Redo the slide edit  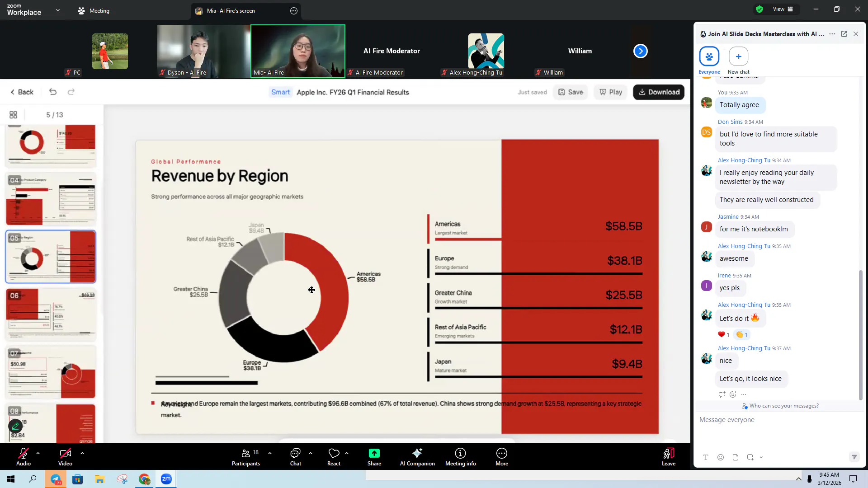pyautogui.click(x=71, y=92)
